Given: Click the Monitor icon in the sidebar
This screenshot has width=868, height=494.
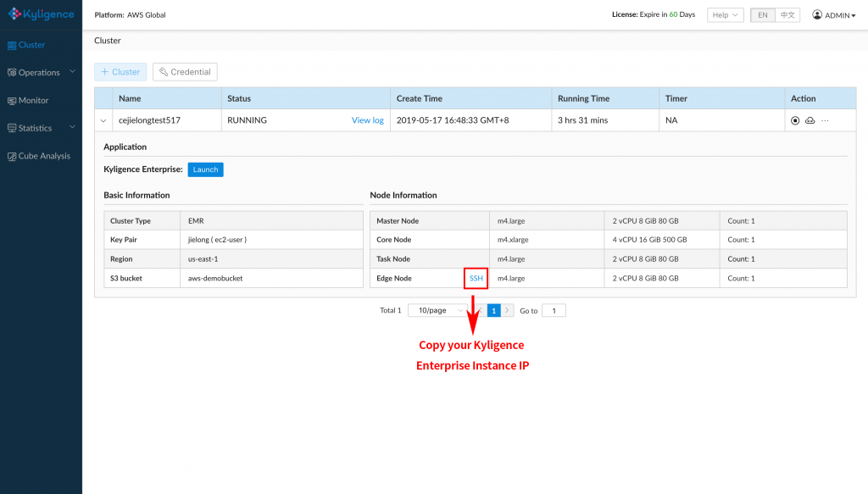Looking at the screenshot, I should click(x=12, y=101).
